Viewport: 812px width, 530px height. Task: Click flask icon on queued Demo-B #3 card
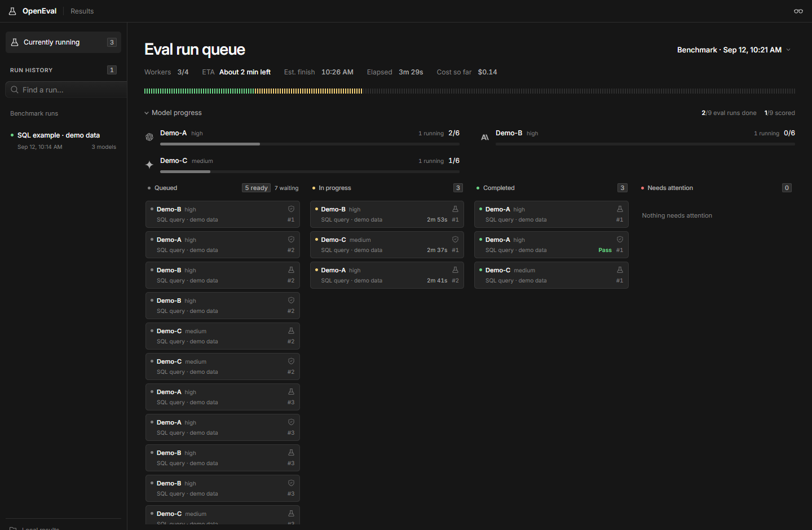pyautogui.click(x=291, y=453)
